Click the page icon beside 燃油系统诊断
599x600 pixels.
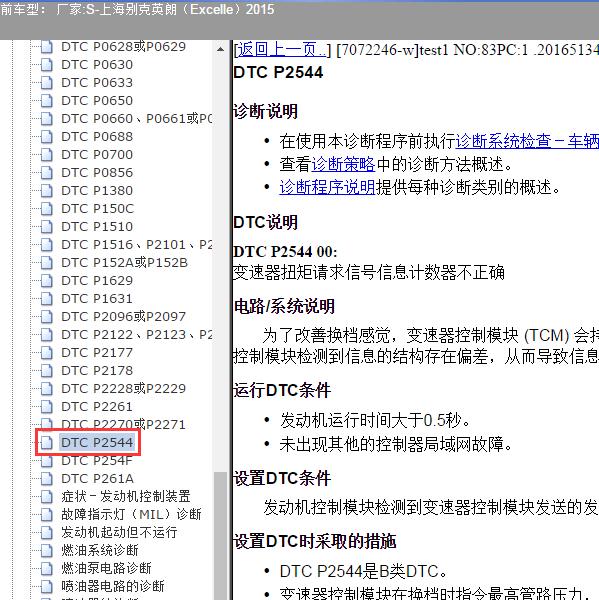46,550
